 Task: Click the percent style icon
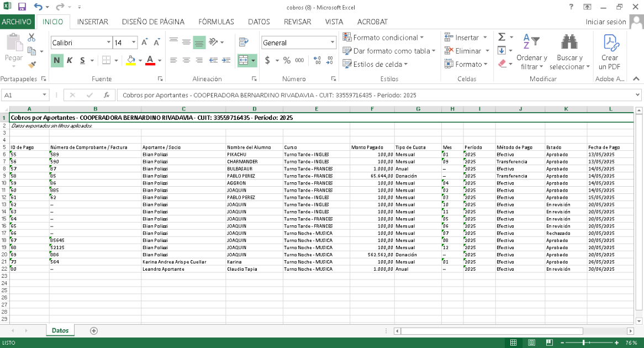(x=287, y=60)
